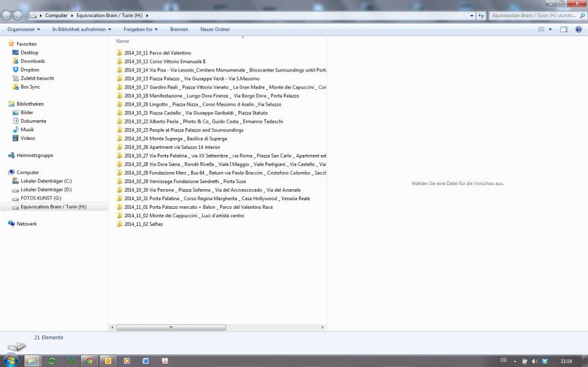Select folder 2014_10_21 Piazza Castello
This screenshot has height=367, width=588.
tap(192, 113)
